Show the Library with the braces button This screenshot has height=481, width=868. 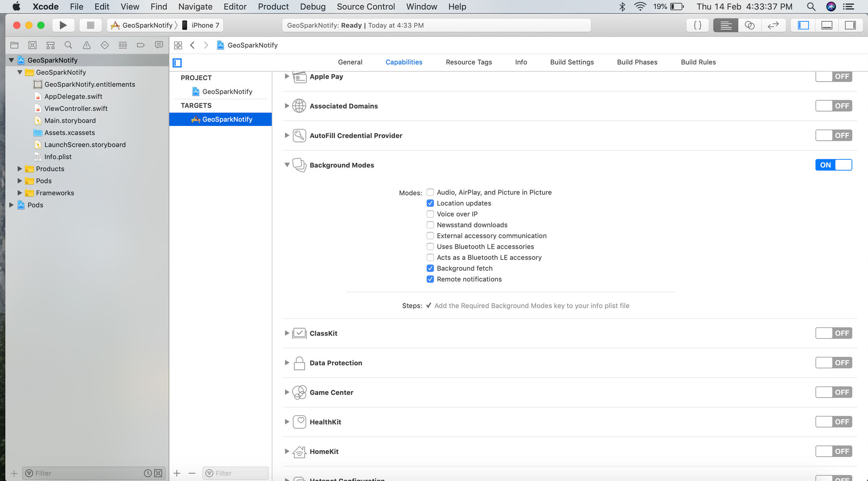(x=697, y=25)
